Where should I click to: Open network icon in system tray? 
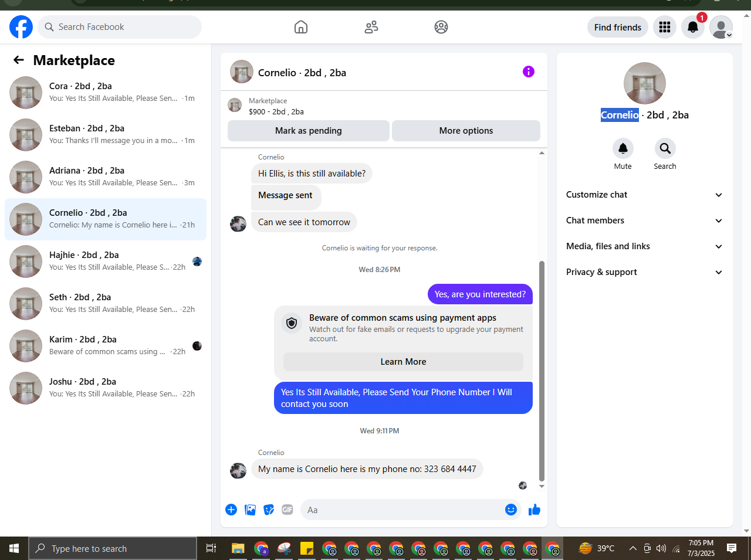(x=676, y=549)
